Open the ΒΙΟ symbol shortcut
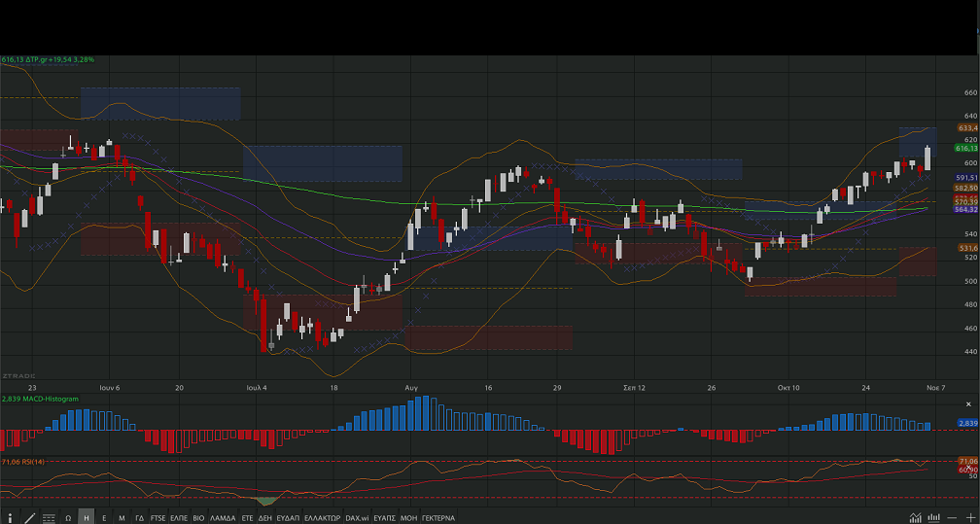 coord(198,518)
